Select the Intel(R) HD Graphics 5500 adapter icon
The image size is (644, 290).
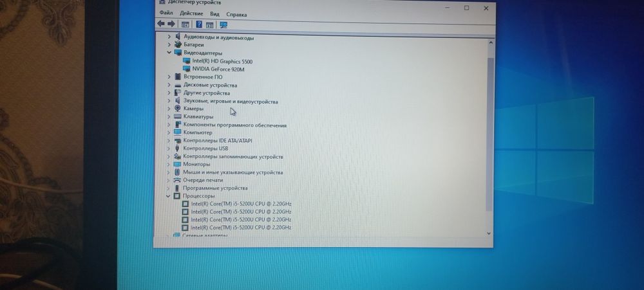pos(187,61)
